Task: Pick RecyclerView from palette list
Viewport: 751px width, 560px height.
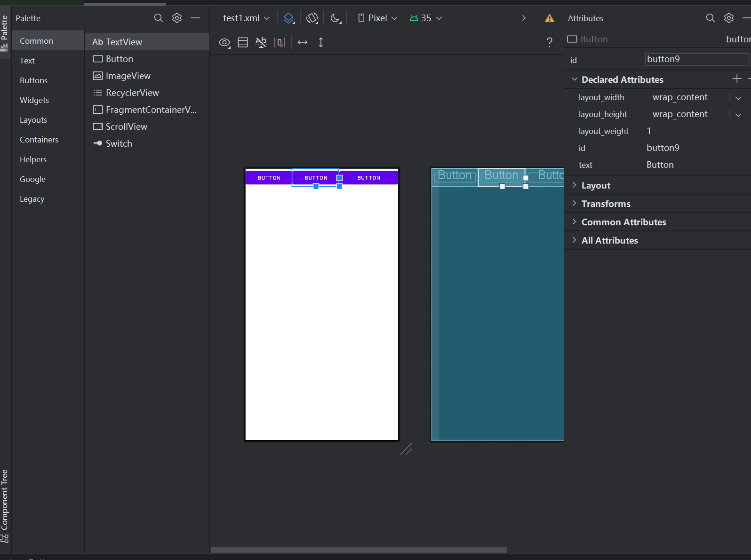Action: tap(147, 93)
